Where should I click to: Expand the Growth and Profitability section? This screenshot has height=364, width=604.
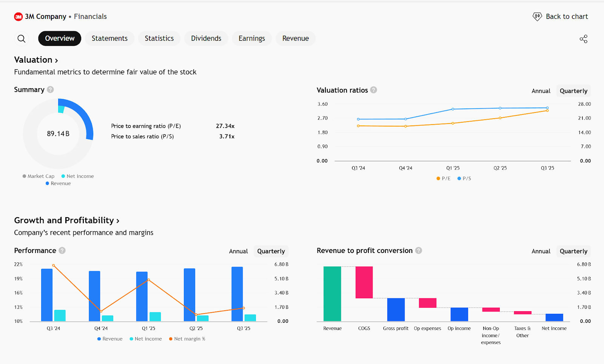tap(66, 221)
